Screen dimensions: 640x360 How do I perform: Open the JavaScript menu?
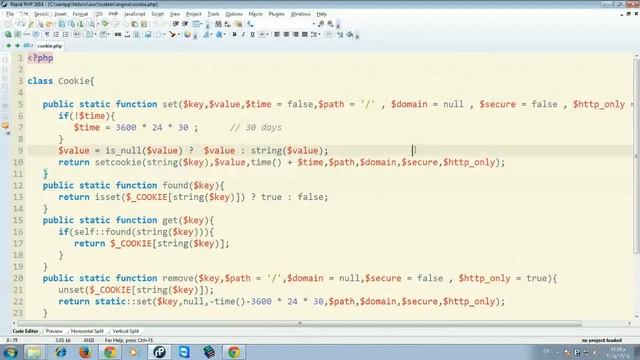pyautogui.click(x=135, y=14)
